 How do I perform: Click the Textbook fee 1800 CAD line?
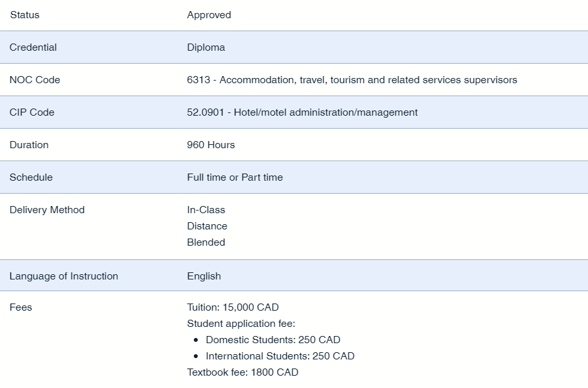pos(243,372)
